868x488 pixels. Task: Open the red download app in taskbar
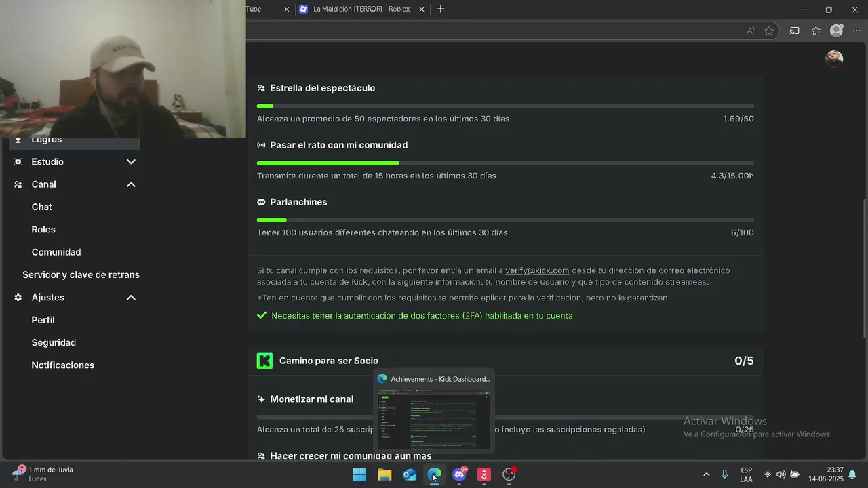pyautogui.click(x=484, y=474)
